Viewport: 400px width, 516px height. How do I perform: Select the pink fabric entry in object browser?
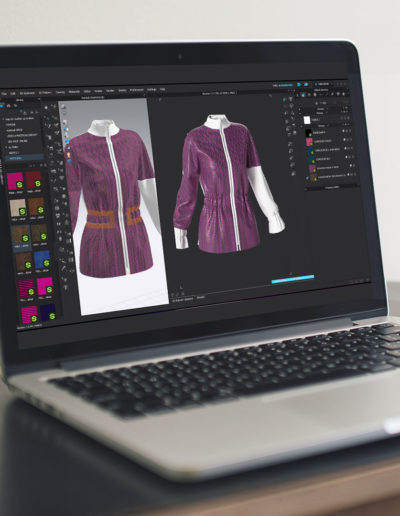click(309, 142)
